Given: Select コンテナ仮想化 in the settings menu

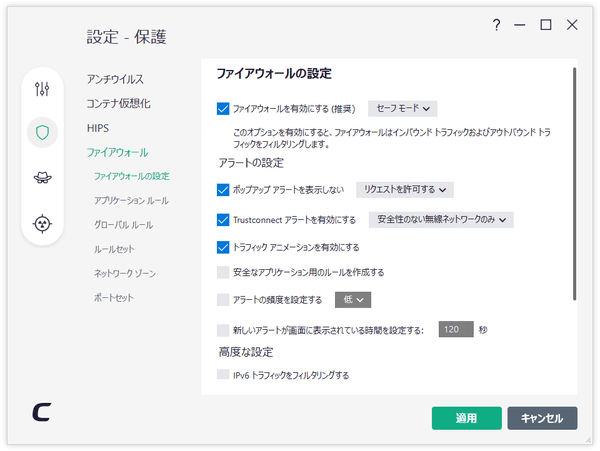Looking at the screenshot, I should point(119,103).
